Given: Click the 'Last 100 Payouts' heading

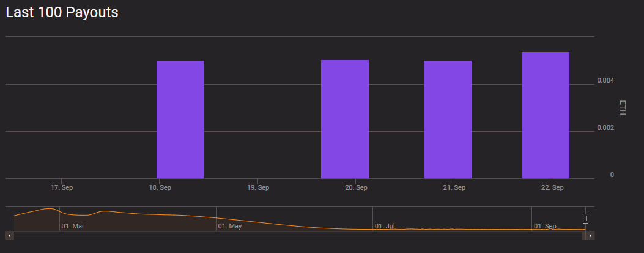Looking at the screenshot, I should (x=62, y=12).
